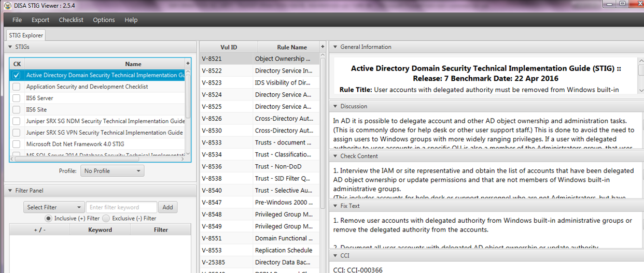644x273 pixels.
Task: Check the Juniper SRX SG VPN checkbox
Action: [17, 132]
